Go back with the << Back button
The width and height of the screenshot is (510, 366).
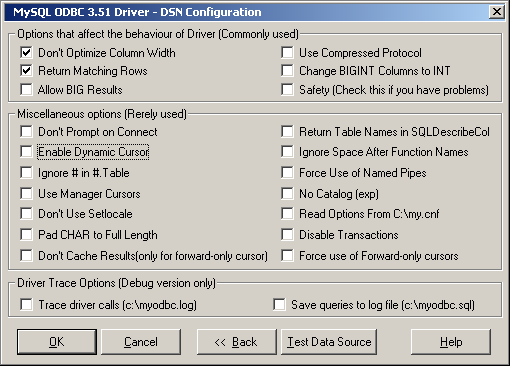[237, 342]
